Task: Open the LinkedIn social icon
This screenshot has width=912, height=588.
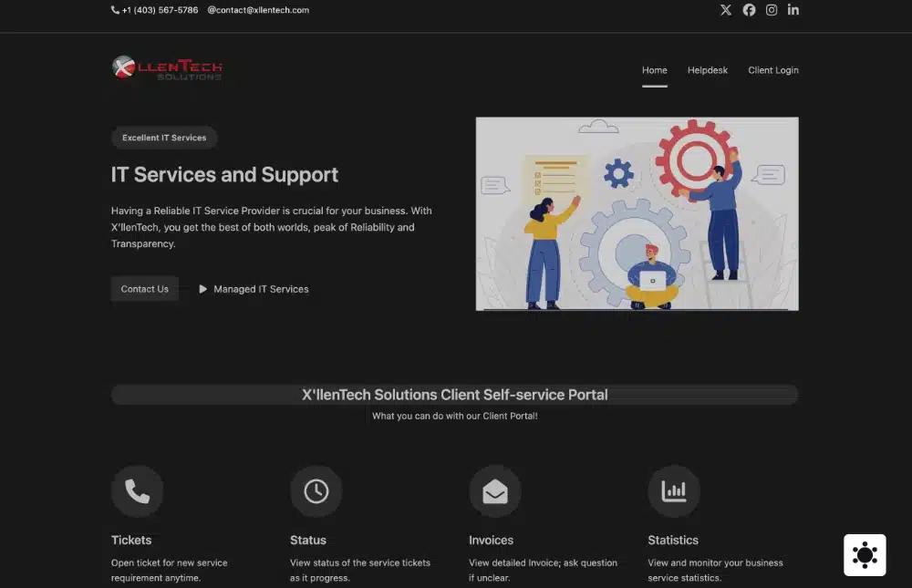Action: 793,10
